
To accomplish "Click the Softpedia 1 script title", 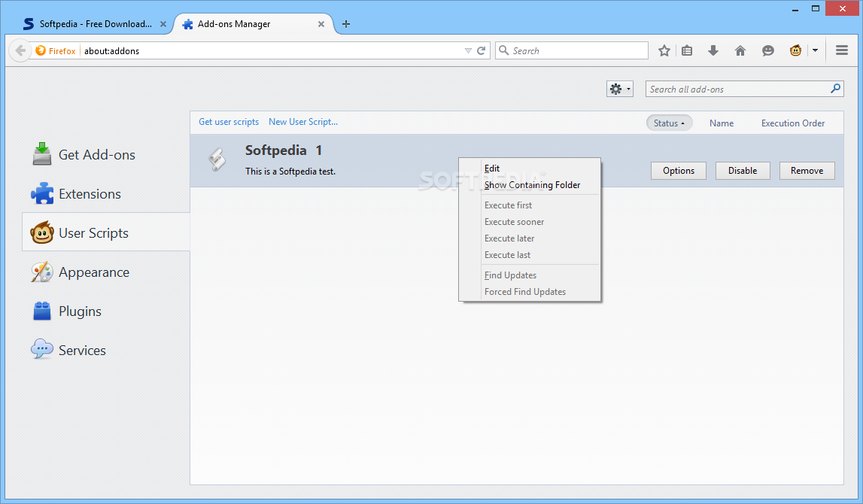I will 284,150.
